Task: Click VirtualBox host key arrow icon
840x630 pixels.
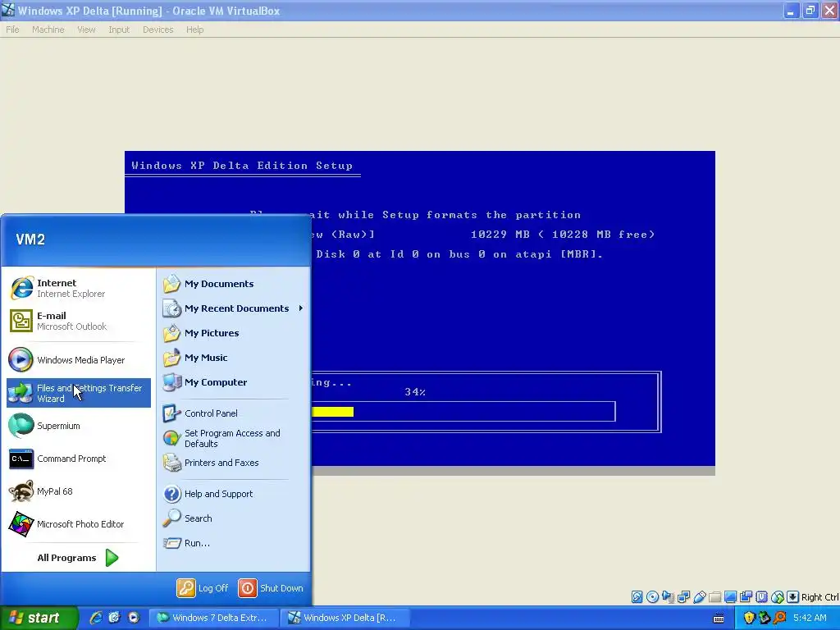Action: [x=793, y=597]
